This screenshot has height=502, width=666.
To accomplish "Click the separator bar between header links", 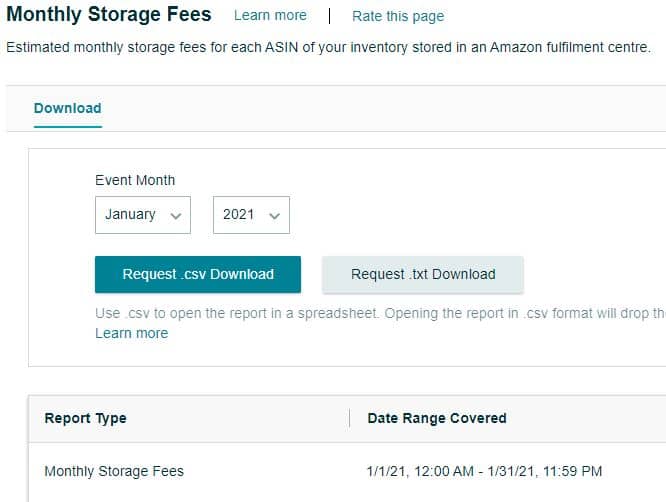I will point(329,16).
